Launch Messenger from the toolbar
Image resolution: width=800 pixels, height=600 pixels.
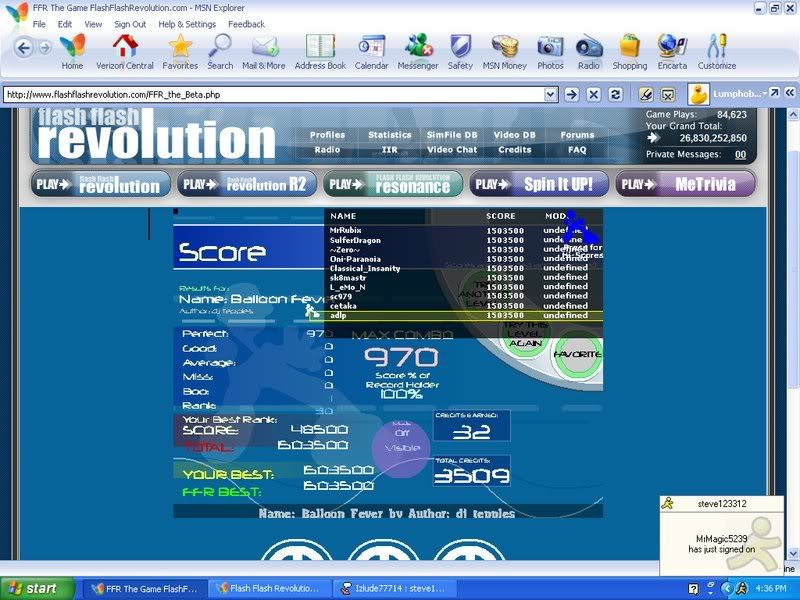[418, 48]
